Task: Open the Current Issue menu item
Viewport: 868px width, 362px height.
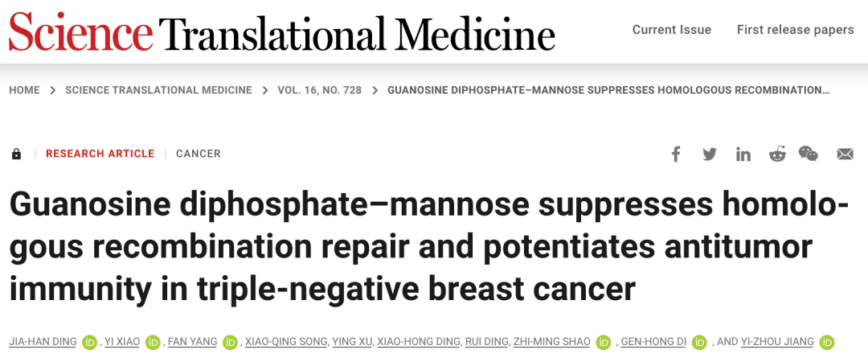Action: (671, 30)
